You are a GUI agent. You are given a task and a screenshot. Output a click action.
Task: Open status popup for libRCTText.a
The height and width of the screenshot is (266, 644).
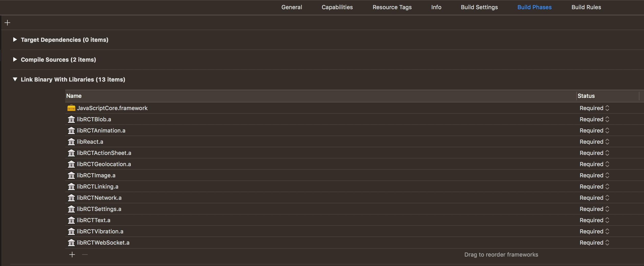[595, 220]
